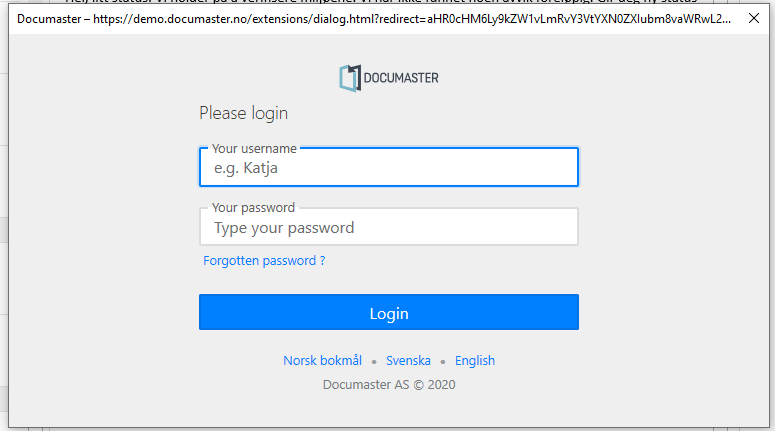Click the Your username floating label
Screen dimensions: 775x431
coord(254,149)
